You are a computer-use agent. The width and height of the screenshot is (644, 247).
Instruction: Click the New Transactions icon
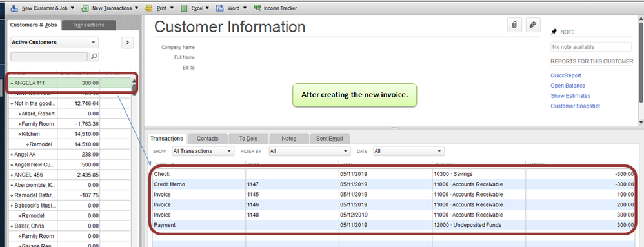click(x=85, y=8)
